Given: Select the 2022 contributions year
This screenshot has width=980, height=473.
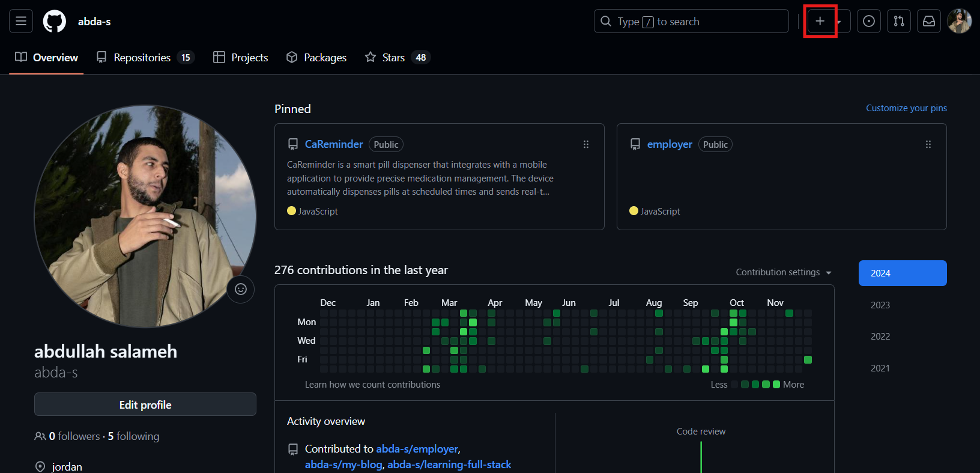Looking at the screenshot, I should click(880, 337).
